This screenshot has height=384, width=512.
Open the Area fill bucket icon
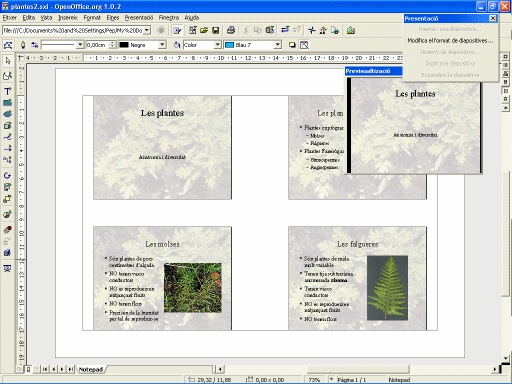(x=177, y=45)
